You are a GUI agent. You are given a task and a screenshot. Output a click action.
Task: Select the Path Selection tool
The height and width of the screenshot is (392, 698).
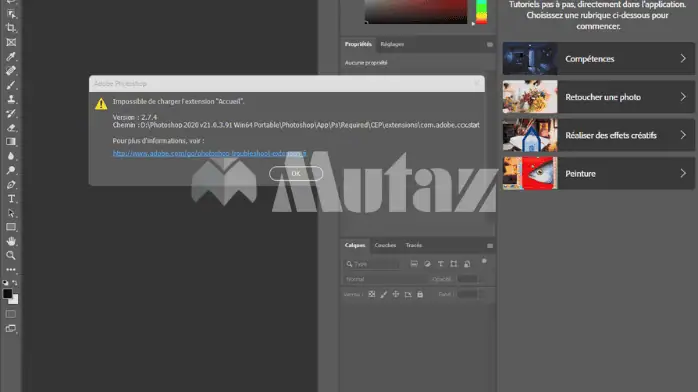[x=11, y=213]
